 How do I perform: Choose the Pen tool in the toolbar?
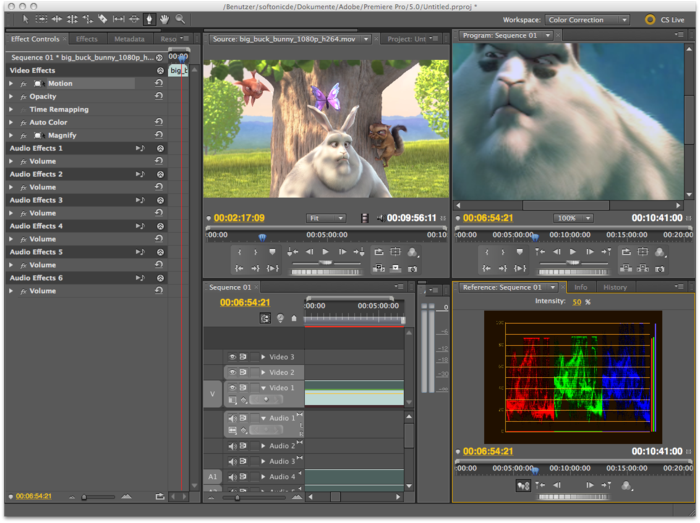(149, 19)
